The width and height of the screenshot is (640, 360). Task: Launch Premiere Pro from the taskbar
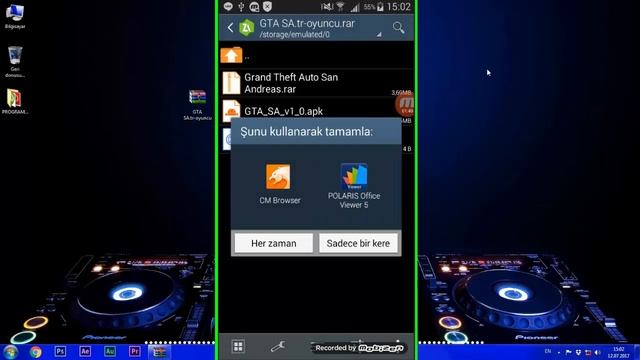tap(134, 351)
